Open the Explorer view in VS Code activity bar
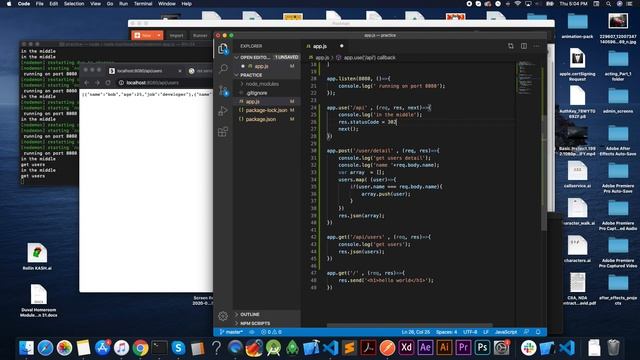640x360 pixels. click(223, 49)
